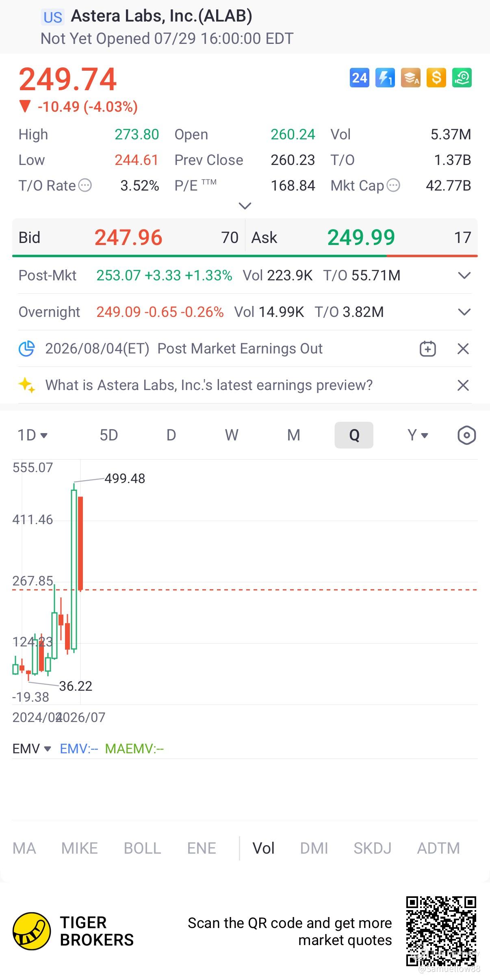Image resolution: width=490 pixels, height=980 pixels.
Task: Tap the green hand-holding-coin icon
Action: tap(462, 78)
